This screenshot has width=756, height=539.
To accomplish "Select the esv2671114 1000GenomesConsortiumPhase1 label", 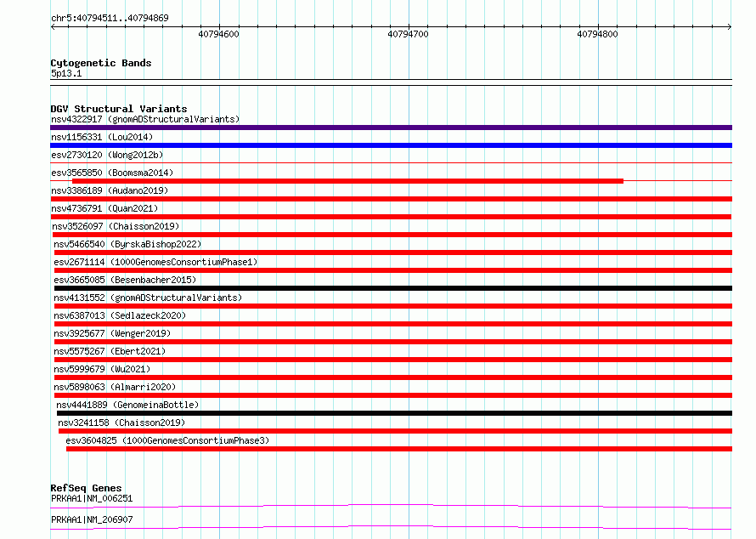I will (155, 262).
